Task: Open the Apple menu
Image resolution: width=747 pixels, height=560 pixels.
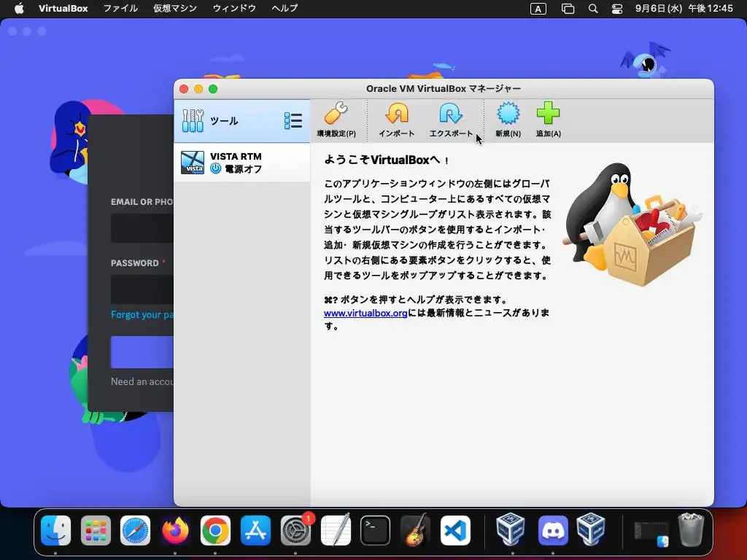Action: (19, 8)
